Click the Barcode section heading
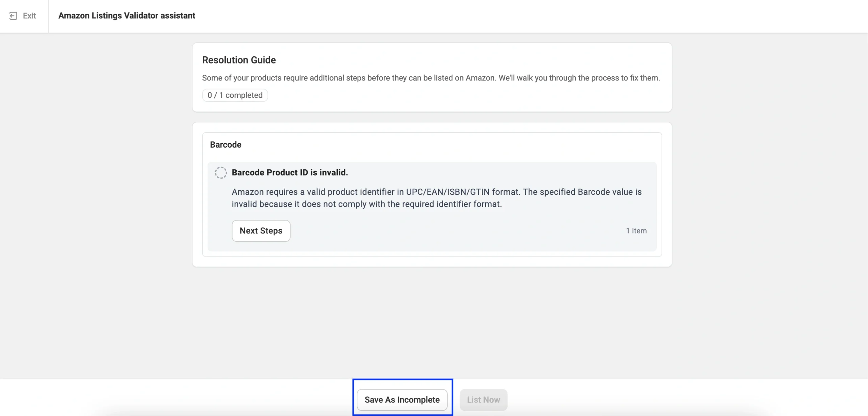 coord(225,145)
